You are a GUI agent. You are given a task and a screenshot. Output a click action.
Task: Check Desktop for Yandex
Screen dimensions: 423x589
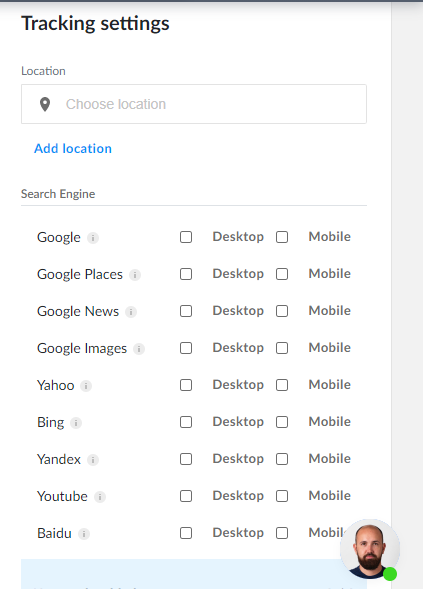[x=186, y=459]
